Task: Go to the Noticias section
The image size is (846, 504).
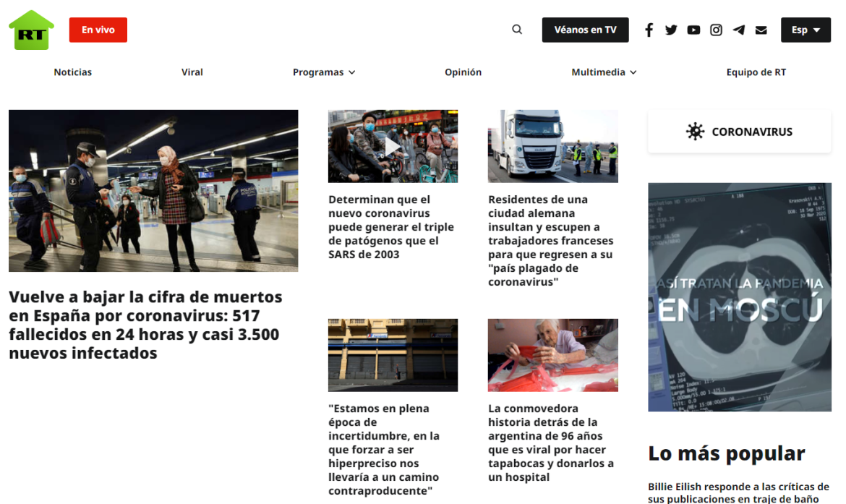Action: click(x=73, y=72)
